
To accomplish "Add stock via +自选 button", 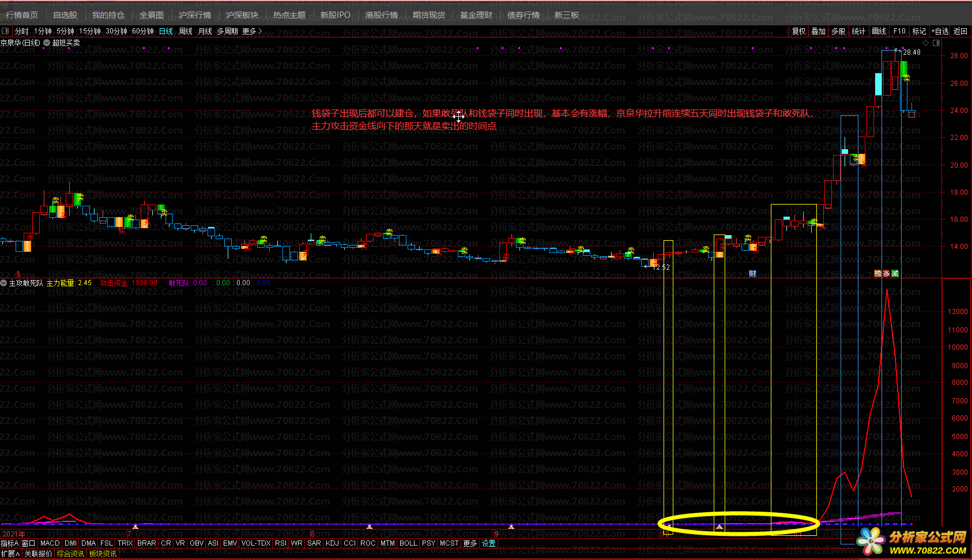I will pos(940,31).
